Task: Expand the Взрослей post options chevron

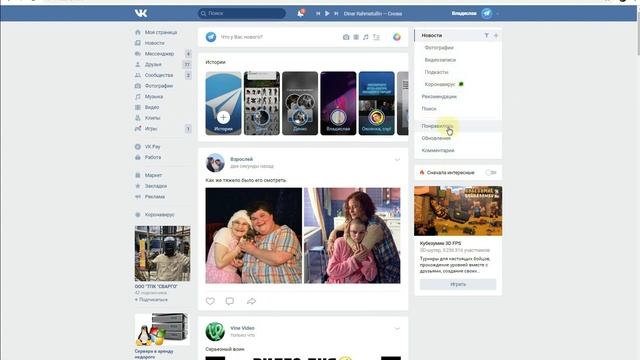Action: 397,160
